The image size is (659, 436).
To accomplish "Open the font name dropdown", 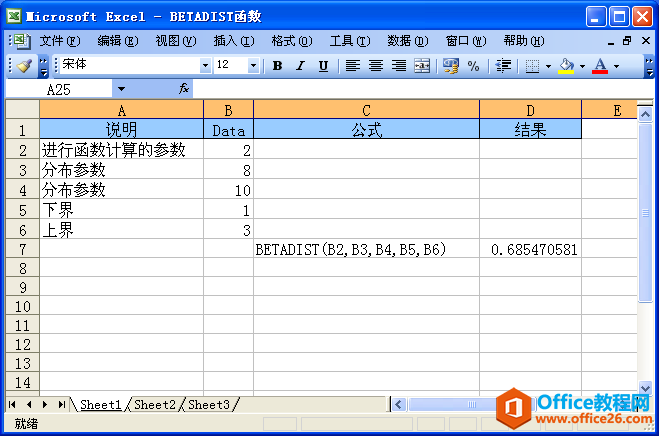I will [x=205, y=66].
